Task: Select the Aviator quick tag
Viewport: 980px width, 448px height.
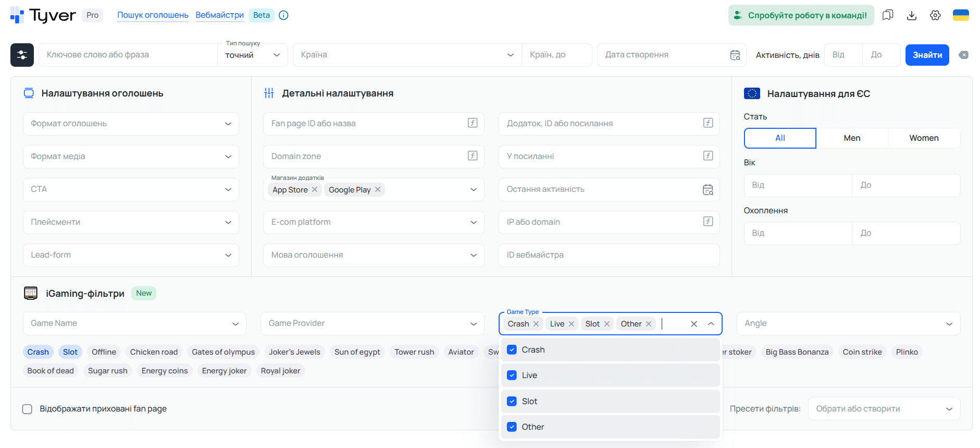Action: (x=461, y=352)
